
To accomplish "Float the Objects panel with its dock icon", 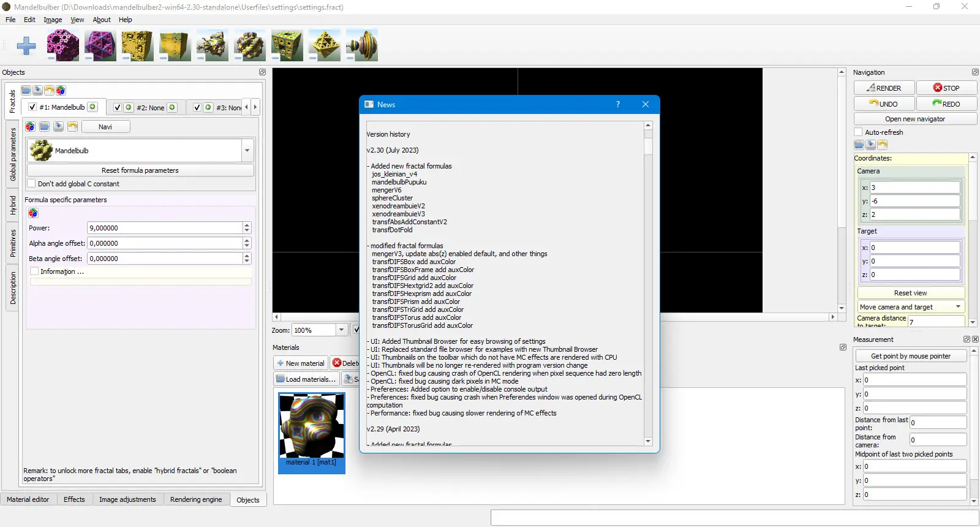I will pos(262,72).
